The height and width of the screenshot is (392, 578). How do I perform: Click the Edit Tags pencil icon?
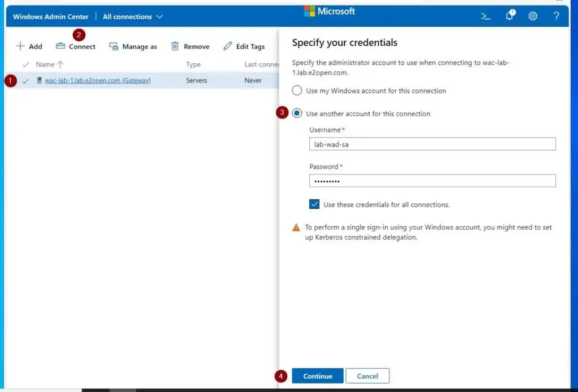click(x=228, y=46)
